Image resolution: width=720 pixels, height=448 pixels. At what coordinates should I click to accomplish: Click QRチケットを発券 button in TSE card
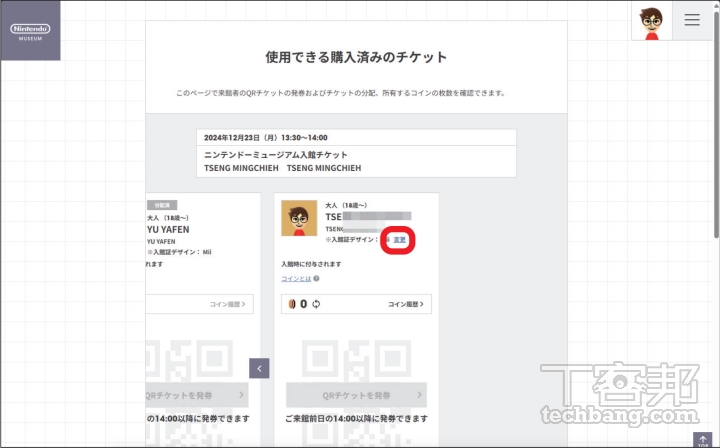356,395
